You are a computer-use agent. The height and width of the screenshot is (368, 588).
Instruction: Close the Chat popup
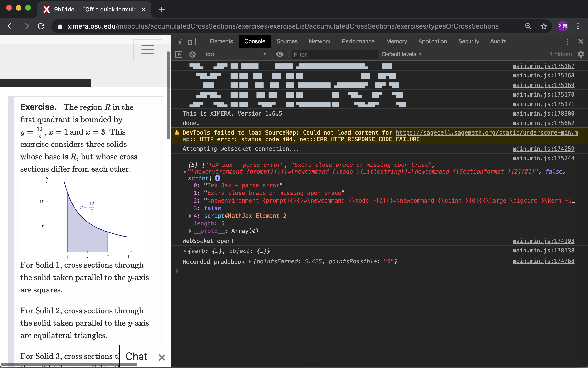[162, 357]
